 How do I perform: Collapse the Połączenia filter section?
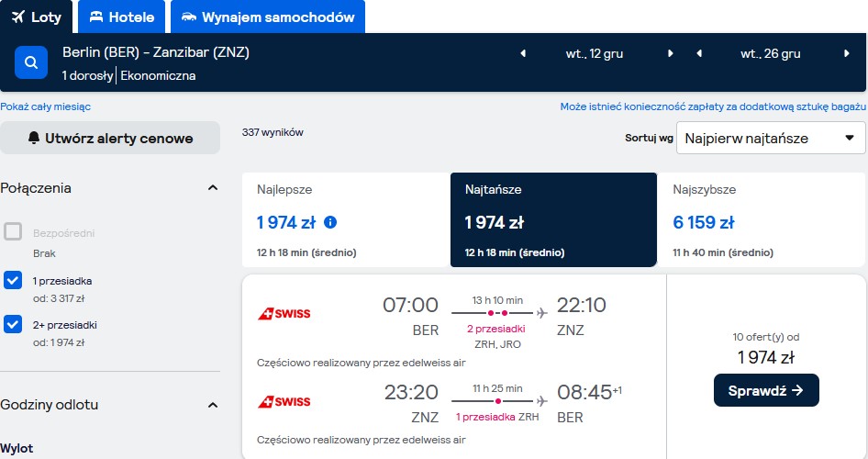point(213,187)
